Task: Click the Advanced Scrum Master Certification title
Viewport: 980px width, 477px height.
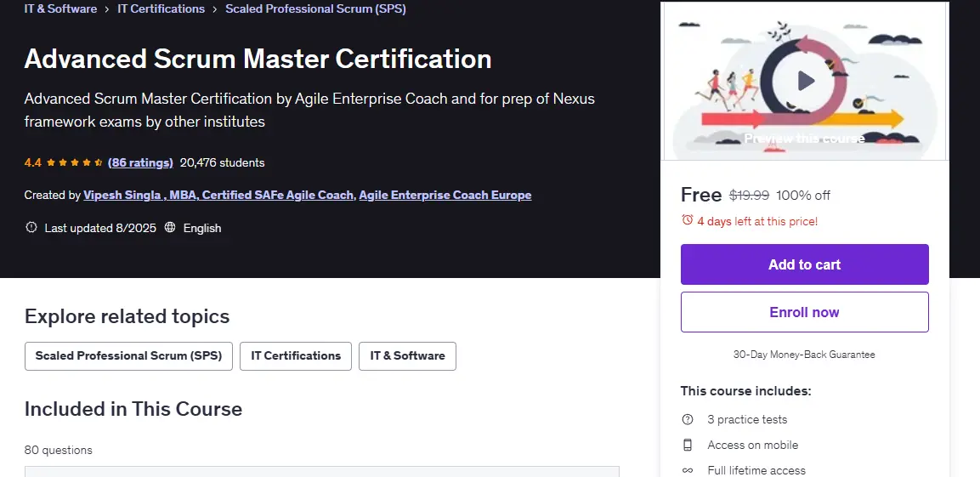Action: pos(258,59)
